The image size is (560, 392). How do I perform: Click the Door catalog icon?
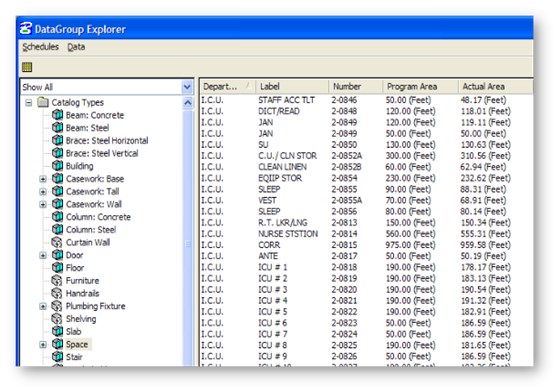coord(57,255)
